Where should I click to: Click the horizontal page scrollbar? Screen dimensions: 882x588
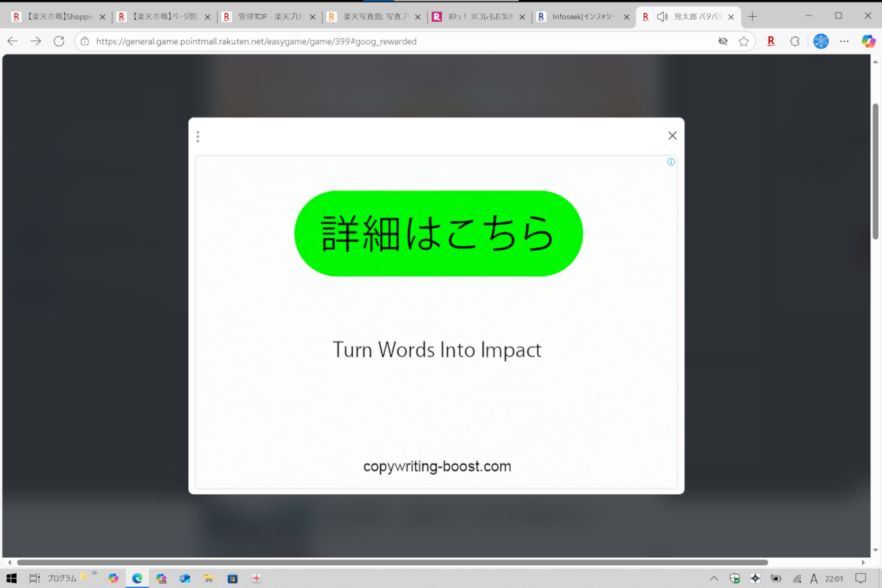point(392,562)
